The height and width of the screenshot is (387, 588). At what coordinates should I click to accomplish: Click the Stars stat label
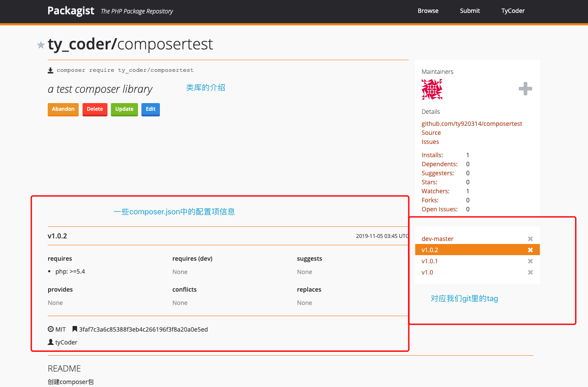coord(429,182)
